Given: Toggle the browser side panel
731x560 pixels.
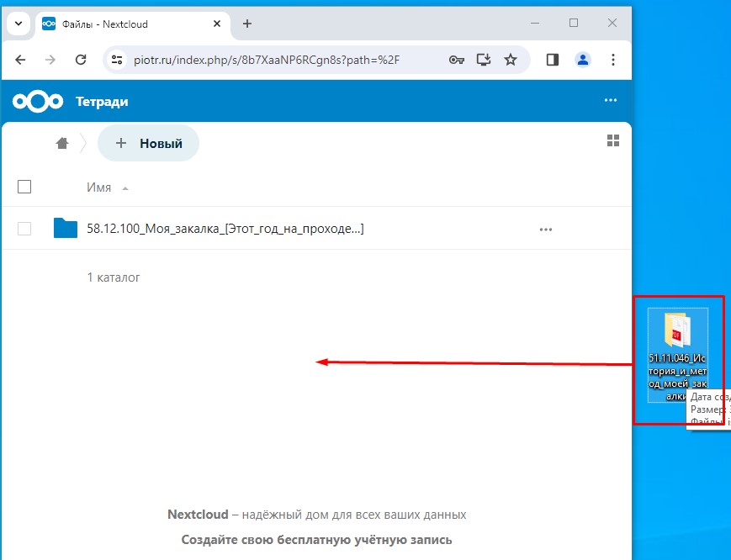Looking at the screenshot, I should pyautogui.click(x=553, y=60).
